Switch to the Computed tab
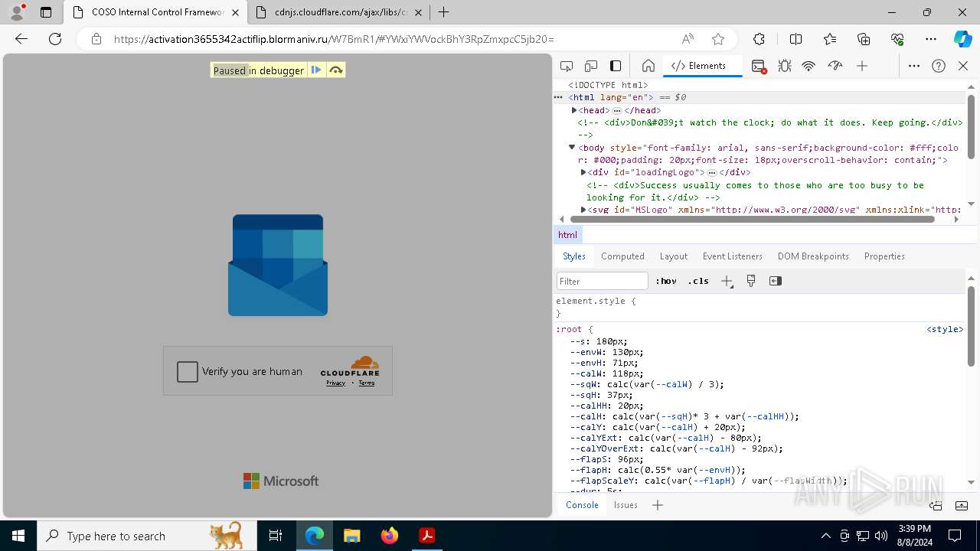The image size is (980, 551). coord(622,256)
